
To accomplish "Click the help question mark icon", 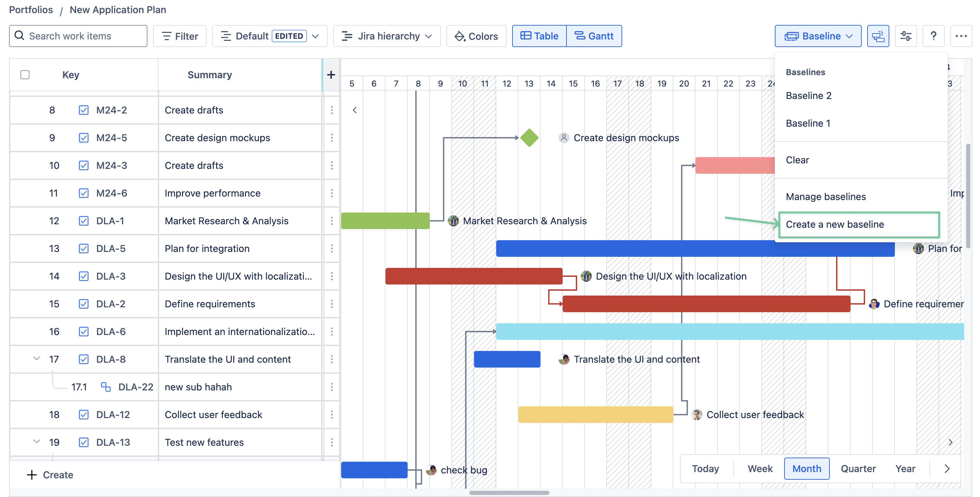I will coord(933,36).
